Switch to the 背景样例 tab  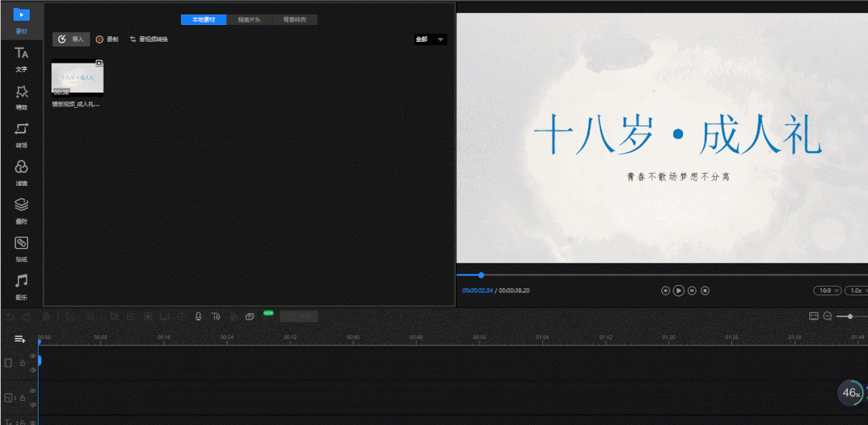295,19
